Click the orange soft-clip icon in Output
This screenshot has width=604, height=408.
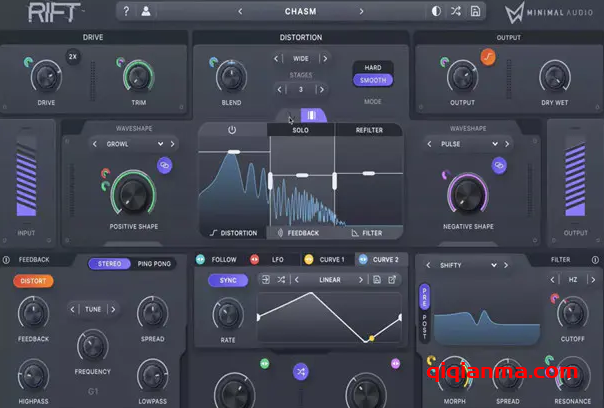pyautogui.click(x=488, y=56)
